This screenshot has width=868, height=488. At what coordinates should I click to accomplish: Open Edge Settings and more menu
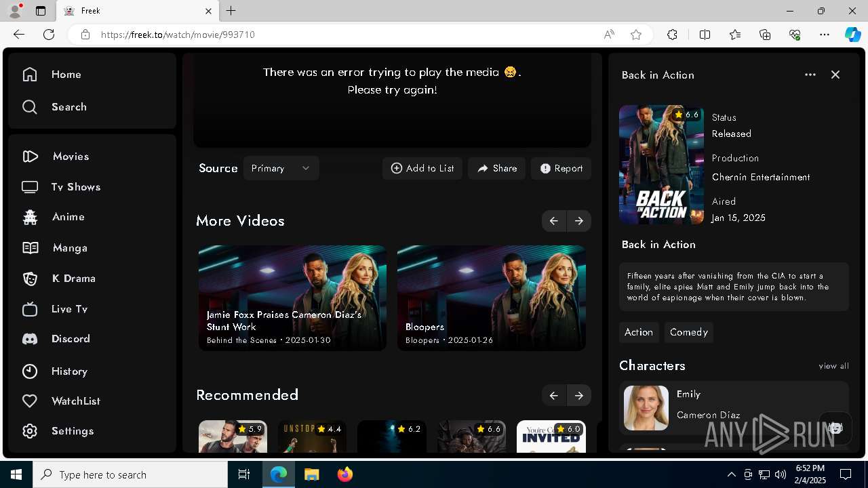coord(825,35)
